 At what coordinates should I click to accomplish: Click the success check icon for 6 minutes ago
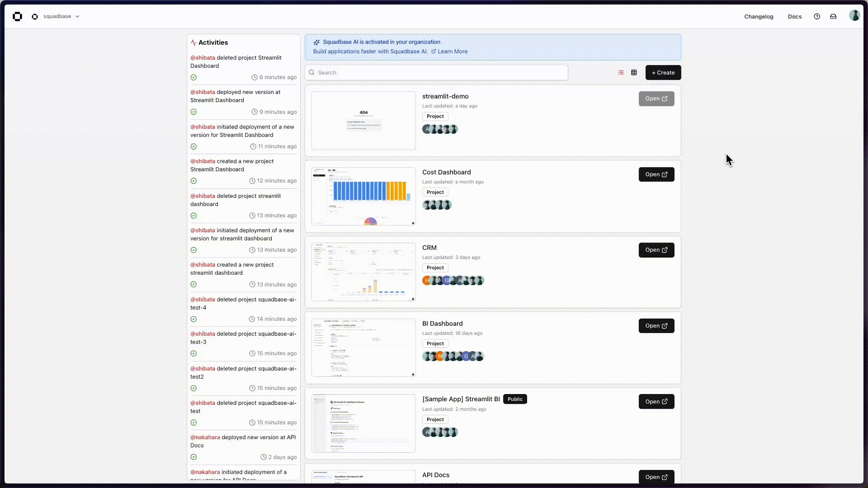coord(193,78)
